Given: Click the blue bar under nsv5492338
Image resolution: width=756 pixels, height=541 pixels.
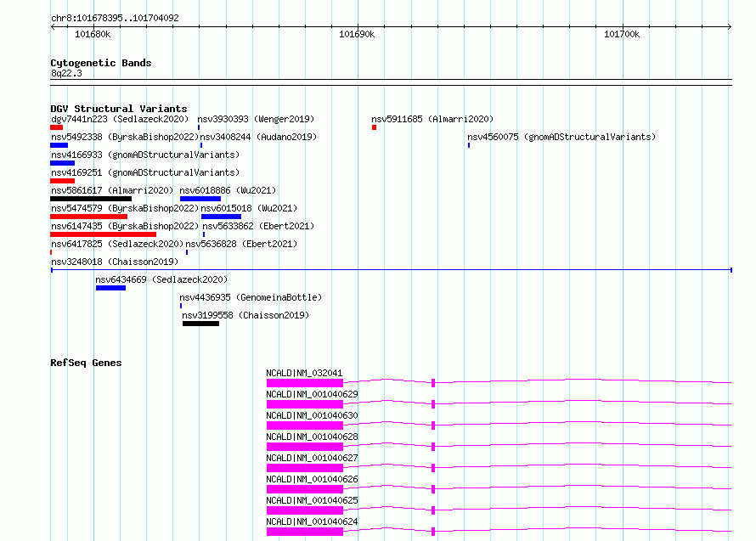Looking at the screenshot, I should coord(59,145).
